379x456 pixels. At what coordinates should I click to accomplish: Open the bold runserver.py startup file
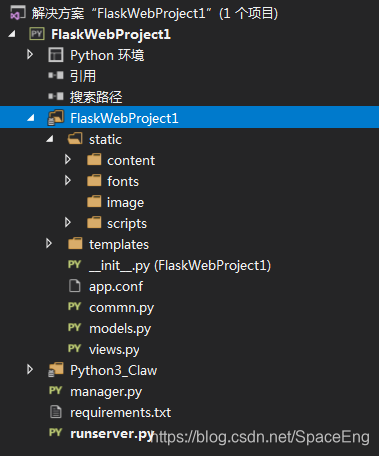tap(112, 434)
